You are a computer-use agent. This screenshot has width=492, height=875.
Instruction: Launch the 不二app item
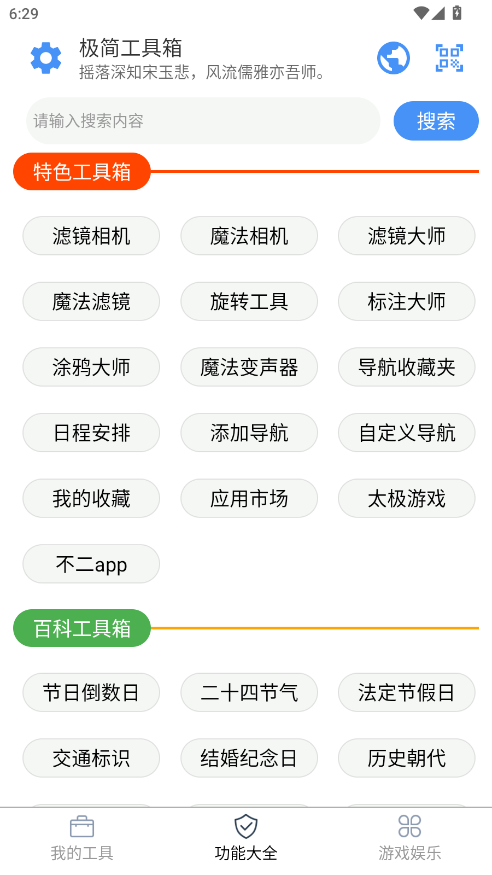91,564
